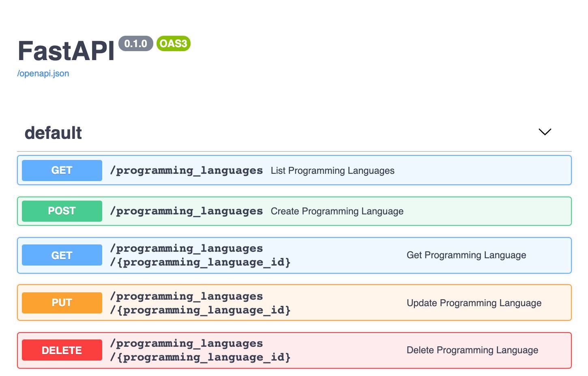Click the default section header
The width and height of the screenshot is (588, 376).
[53, 132]
